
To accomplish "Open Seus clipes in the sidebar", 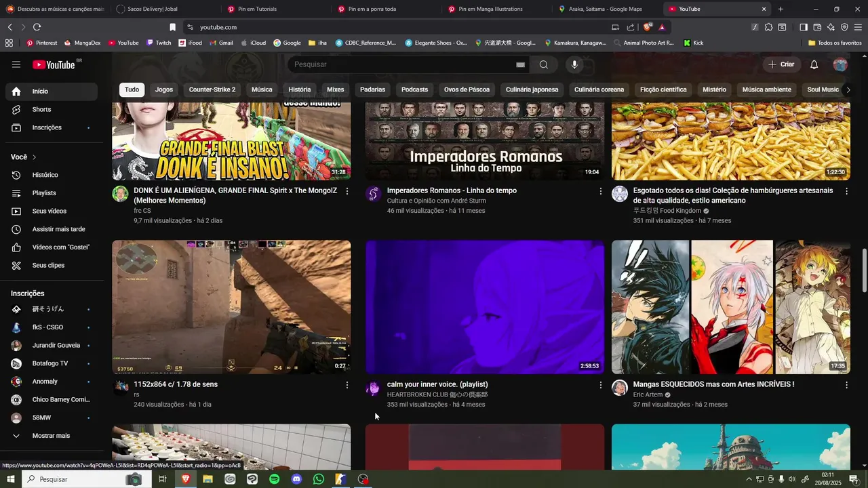I will tap(52, 265).
